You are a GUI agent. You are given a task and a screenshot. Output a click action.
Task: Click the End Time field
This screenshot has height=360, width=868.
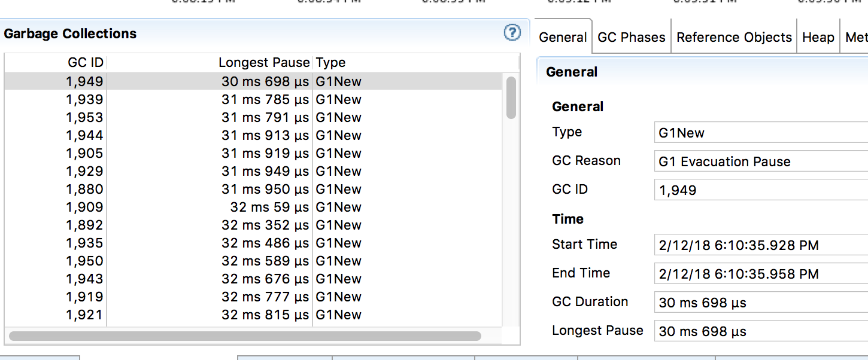[x=760, y=274]
